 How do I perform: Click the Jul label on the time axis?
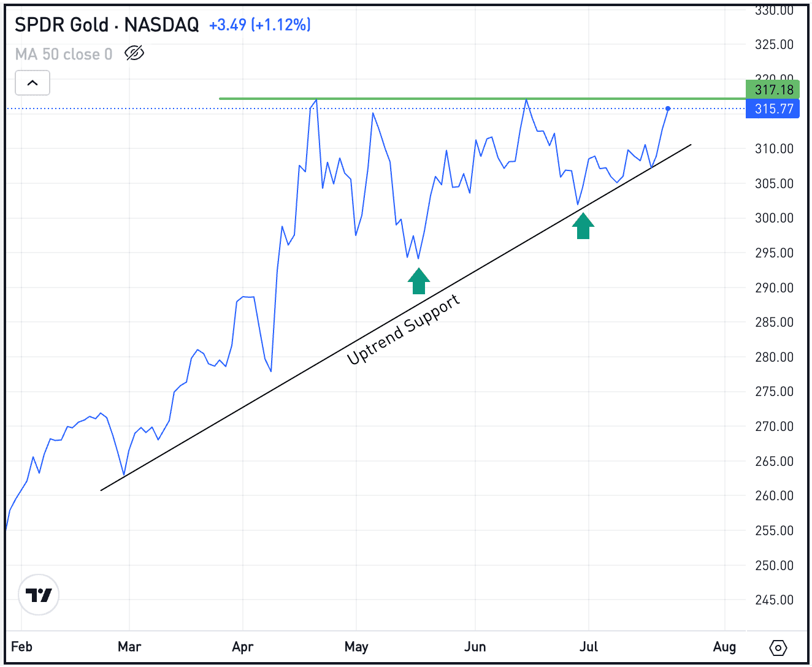[589, 647]
